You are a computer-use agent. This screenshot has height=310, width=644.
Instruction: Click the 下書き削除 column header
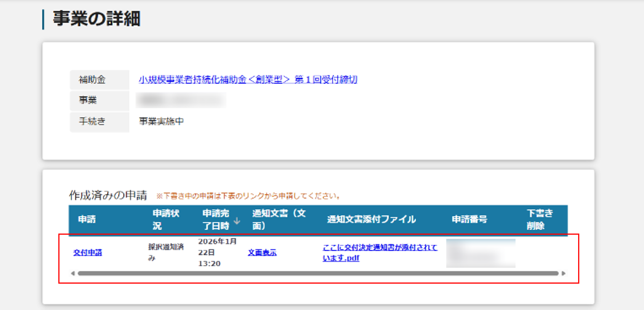(539, 220)
